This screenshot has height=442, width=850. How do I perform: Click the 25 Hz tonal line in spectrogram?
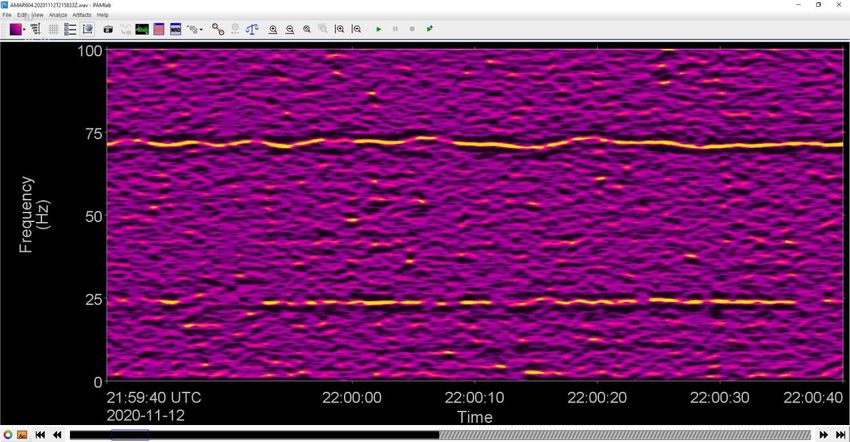(x=475, y=302)
